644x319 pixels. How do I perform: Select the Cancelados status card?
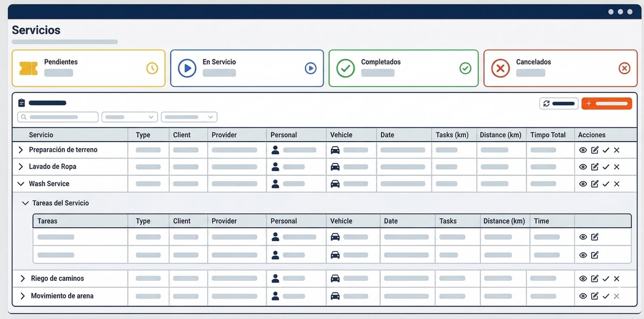[560, 68]
